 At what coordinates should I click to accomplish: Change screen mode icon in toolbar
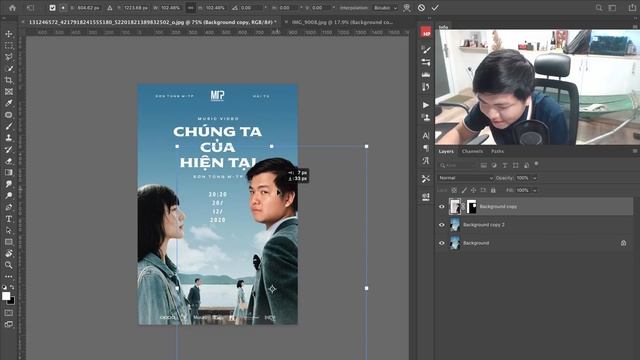[9, 325]
